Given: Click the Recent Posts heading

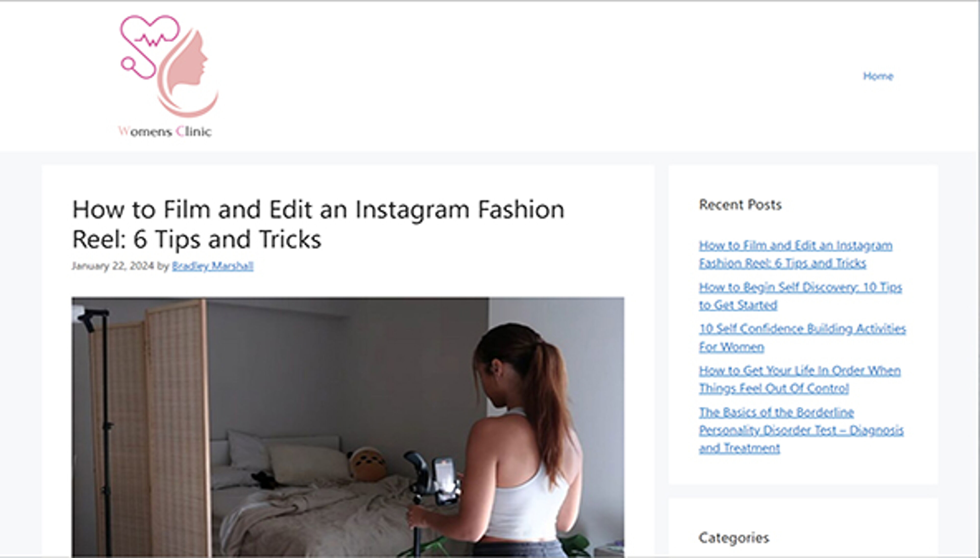Looking at the screenshot, I should 740,205.
